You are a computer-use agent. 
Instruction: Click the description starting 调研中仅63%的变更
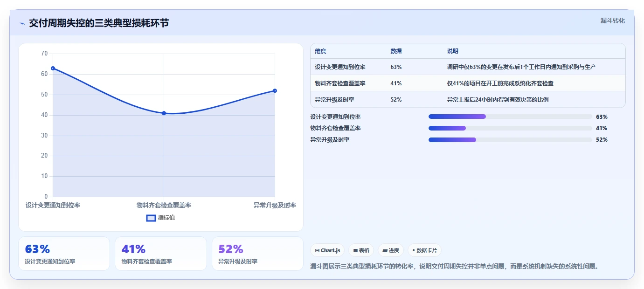pos(521,67)
